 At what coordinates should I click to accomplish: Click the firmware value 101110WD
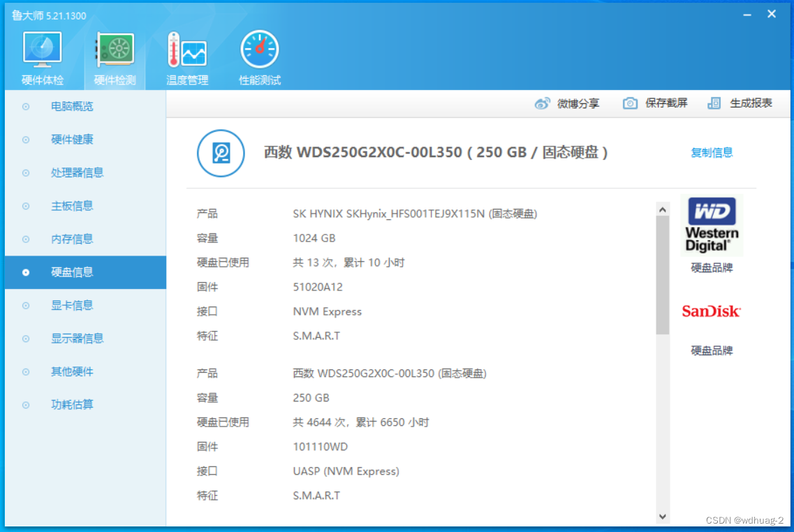coord(320,447)
